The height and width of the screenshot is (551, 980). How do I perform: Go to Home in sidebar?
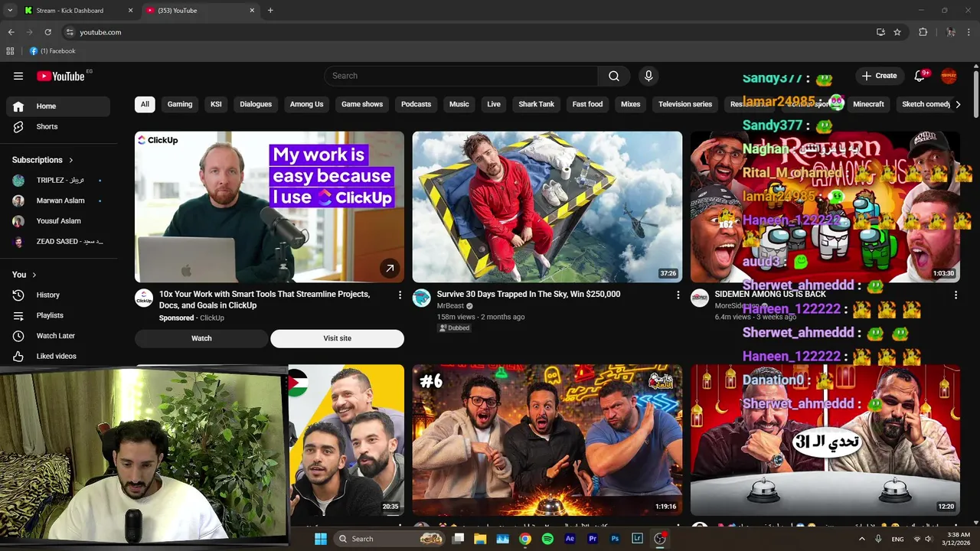click(58, 106)
